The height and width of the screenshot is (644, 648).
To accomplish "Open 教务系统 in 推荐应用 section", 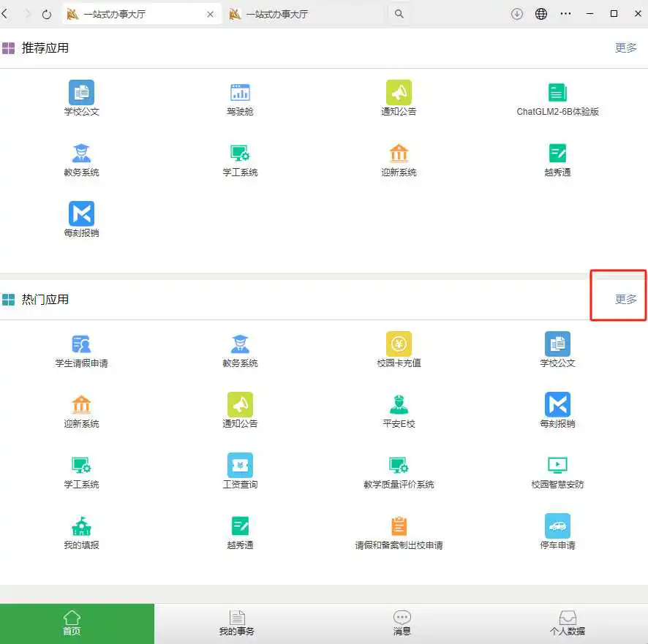I will pos(81,159).
